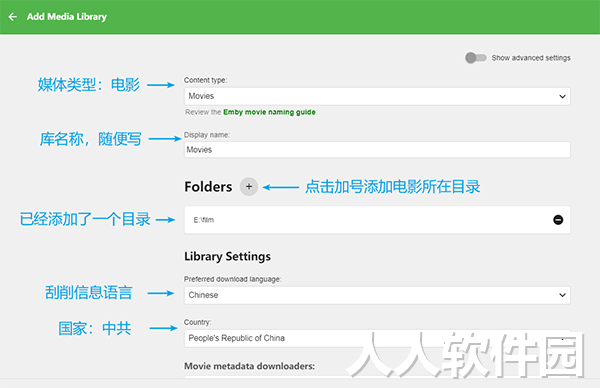
Task: Expand the Content type chevron arrow
Action: [x=562, y=96]
